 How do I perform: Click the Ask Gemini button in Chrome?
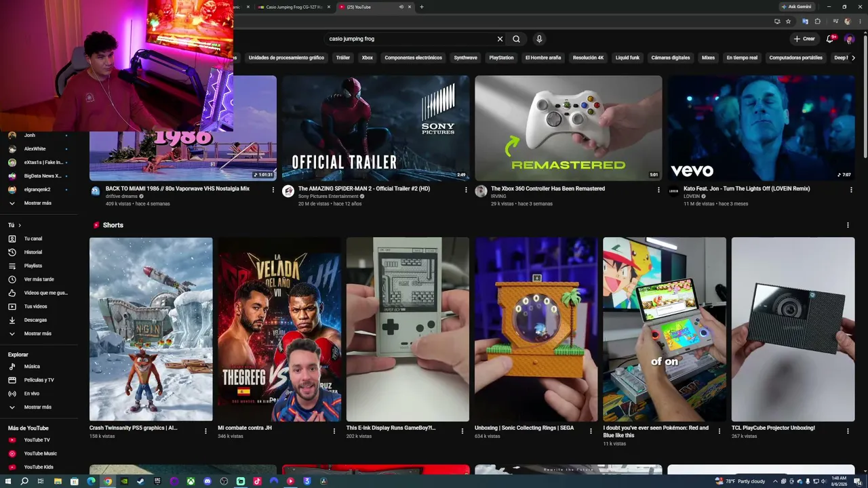pyautogui.click(x=797, y=7)
